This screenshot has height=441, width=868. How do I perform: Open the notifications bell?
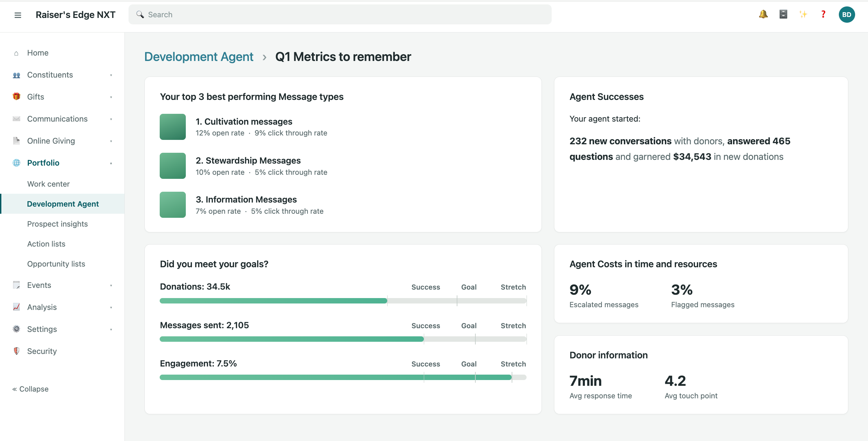763,14
